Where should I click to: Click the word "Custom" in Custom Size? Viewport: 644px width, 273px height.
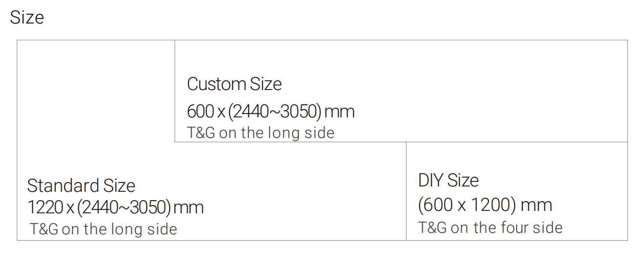(x=217, y=84)
